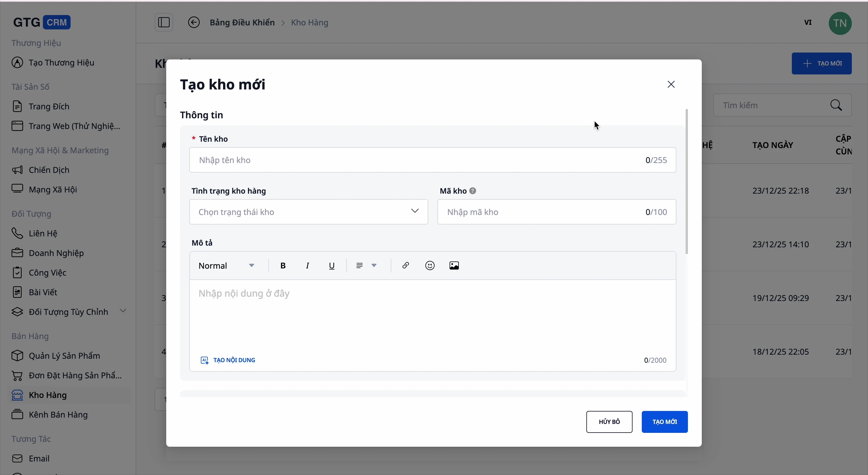
Task: Click the back arrow icon
Action: pos(194,23)
